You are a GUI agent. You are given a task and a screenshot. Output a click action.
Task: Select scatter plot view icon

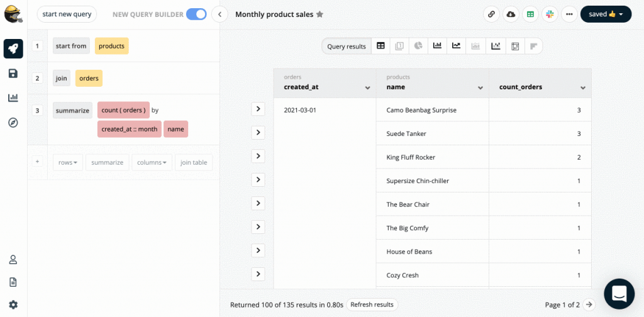[496, 46]
